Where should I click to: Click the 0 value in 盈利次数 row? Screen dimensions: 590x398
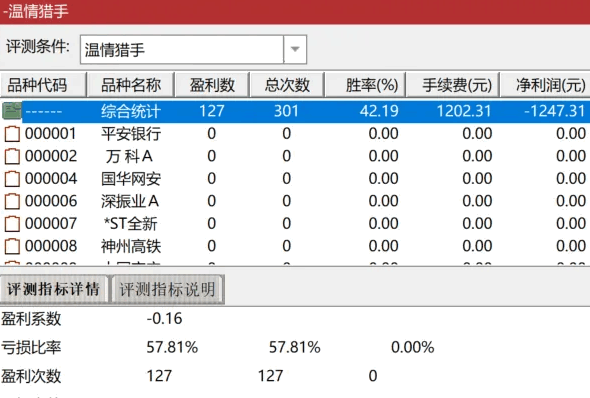[373, 376]
